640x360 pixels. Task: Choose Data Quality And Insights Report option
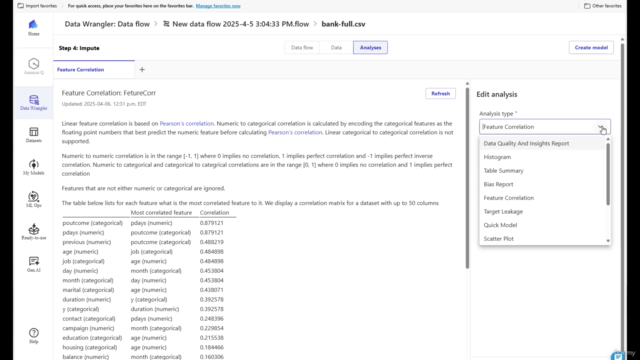click(x=542, y=143)
